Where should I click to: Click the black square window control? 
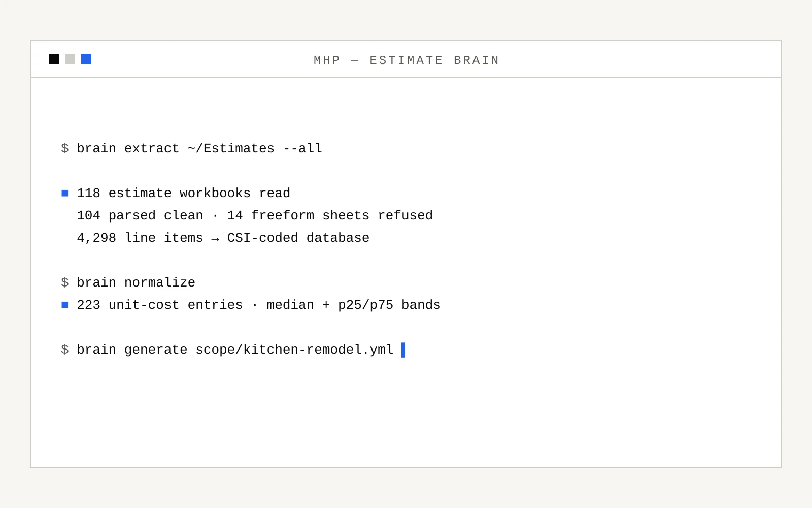point(54,59)
